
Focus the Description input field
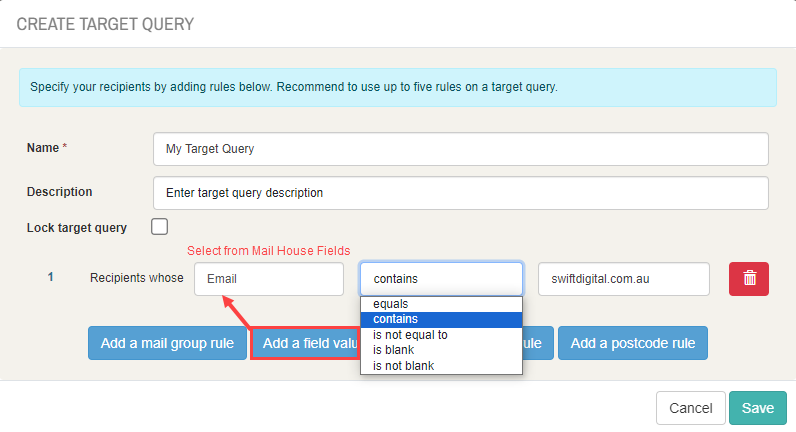[461, 193]
